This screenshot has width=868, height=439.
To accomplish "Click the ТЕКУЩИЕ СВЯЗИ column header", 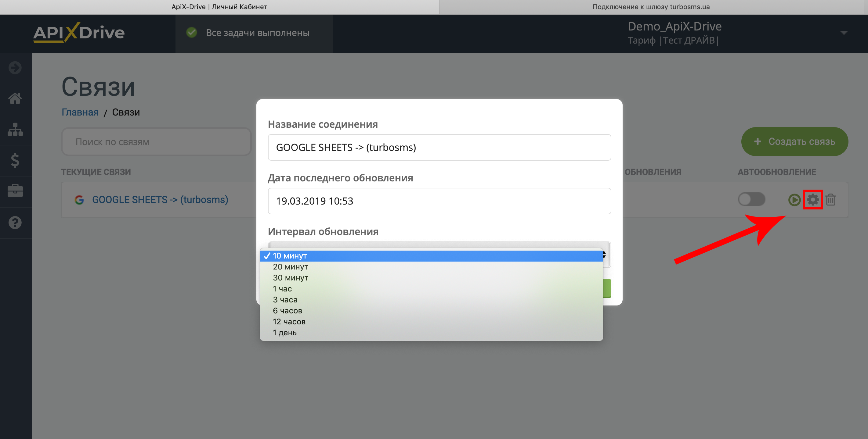I will [x=96, y=172].
